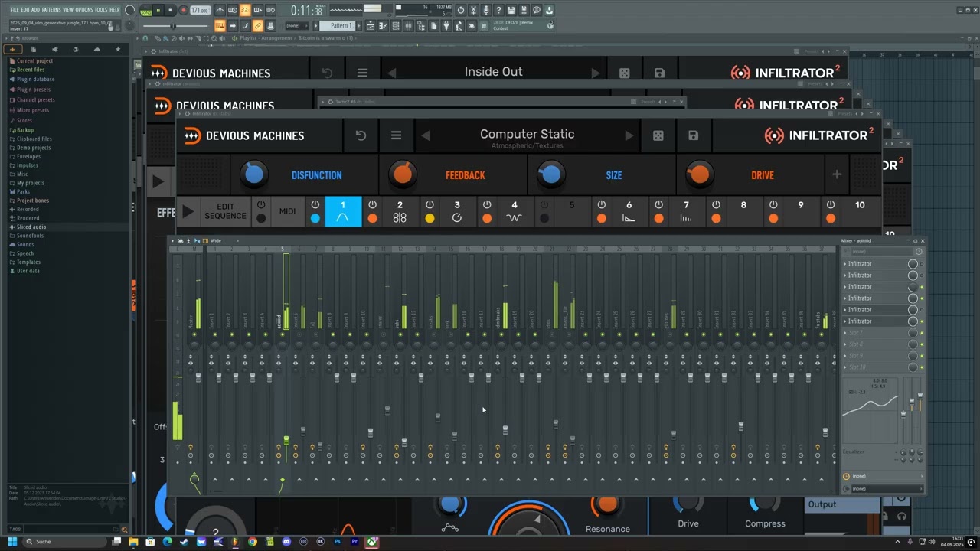The height and width of the screenshot is (551, 980).
Task: Pause playback in the FL Studio transport
Action: coord(158,10)
